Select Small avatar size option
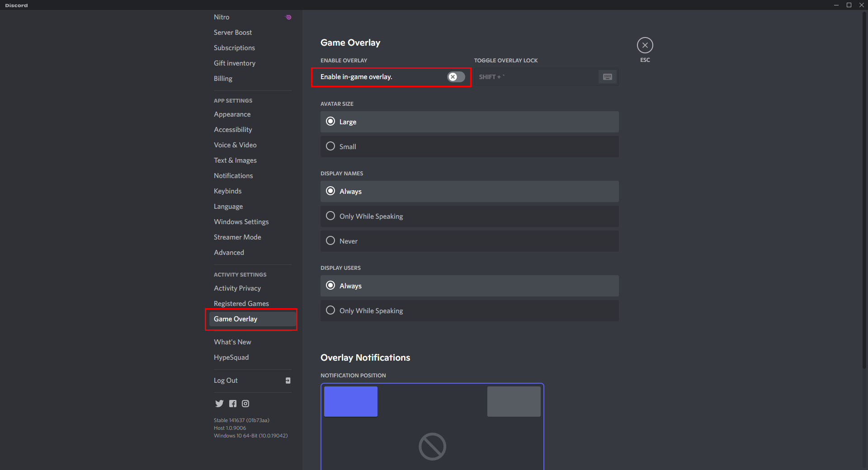 [x=330, y=146]
